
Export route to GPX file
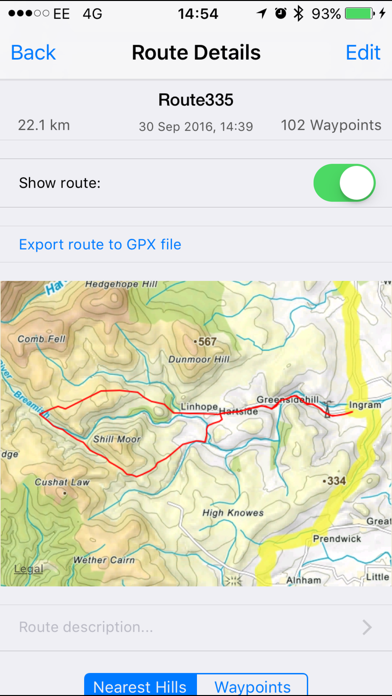click(x=100, y=245)
